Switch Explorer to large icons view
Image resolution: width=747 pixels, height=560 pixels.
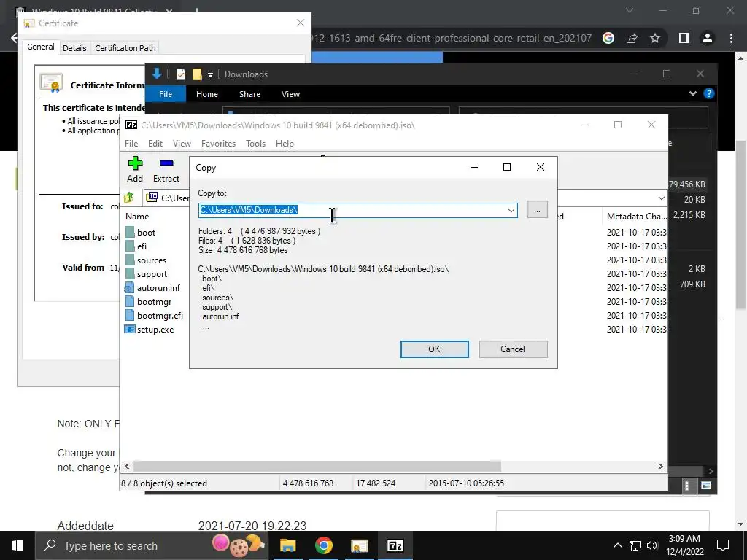click(706, 486)
